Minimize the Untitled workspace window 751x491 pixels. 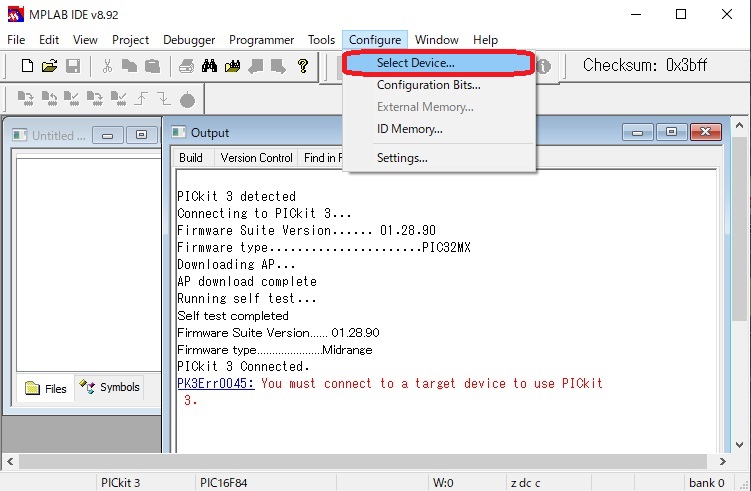pos(107,135)
